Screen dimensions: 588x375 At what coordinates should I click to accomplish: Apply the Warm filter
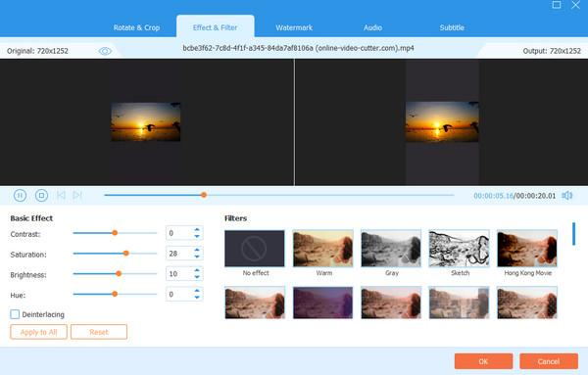pyautogui.click(x=322, y=249)
